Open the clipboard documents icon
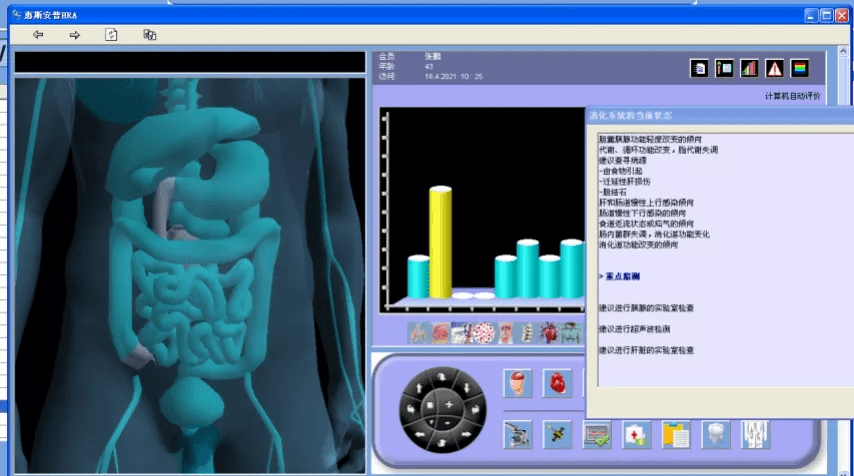 coord(675,434)
